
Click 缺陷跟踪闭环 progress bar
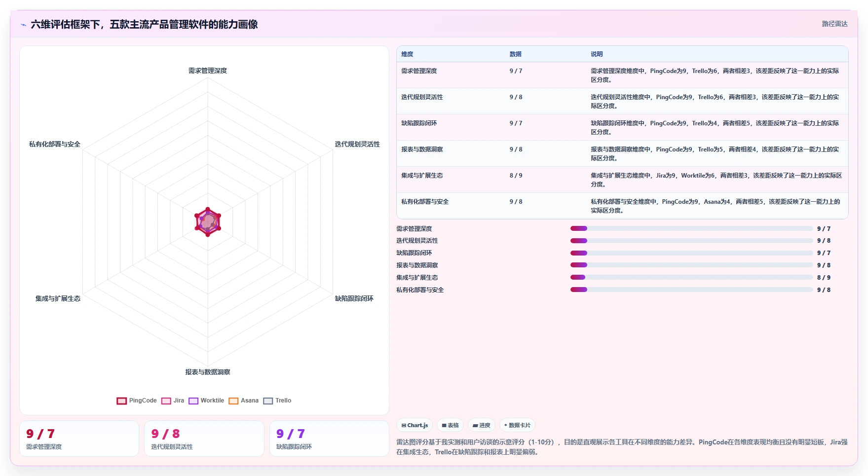coord(691,253)
